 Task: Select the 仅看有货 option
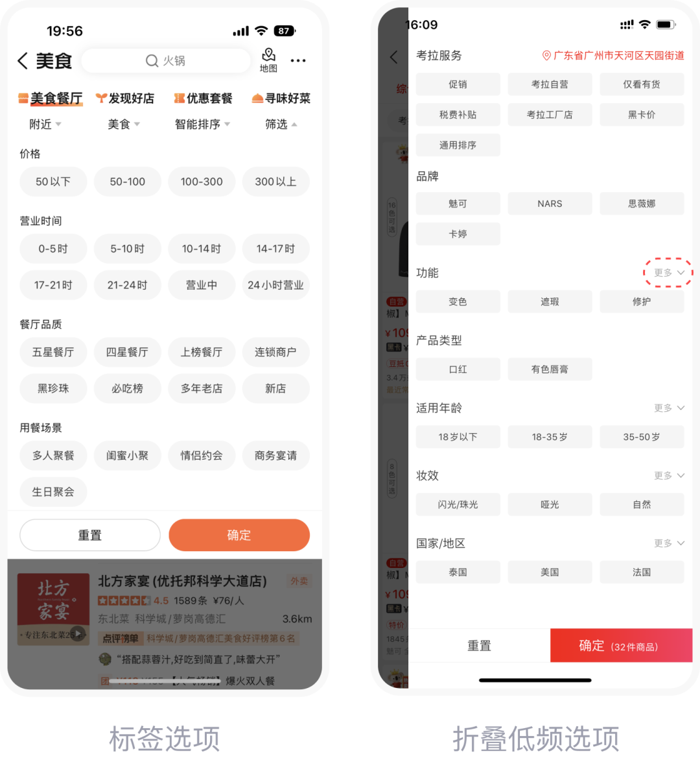coord(642,84)
